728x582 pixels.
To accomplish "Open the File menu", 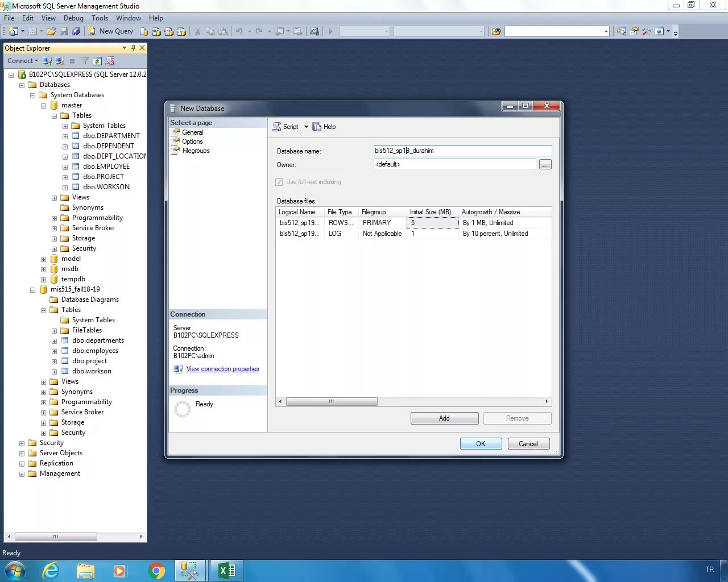I will coord(9,18).
